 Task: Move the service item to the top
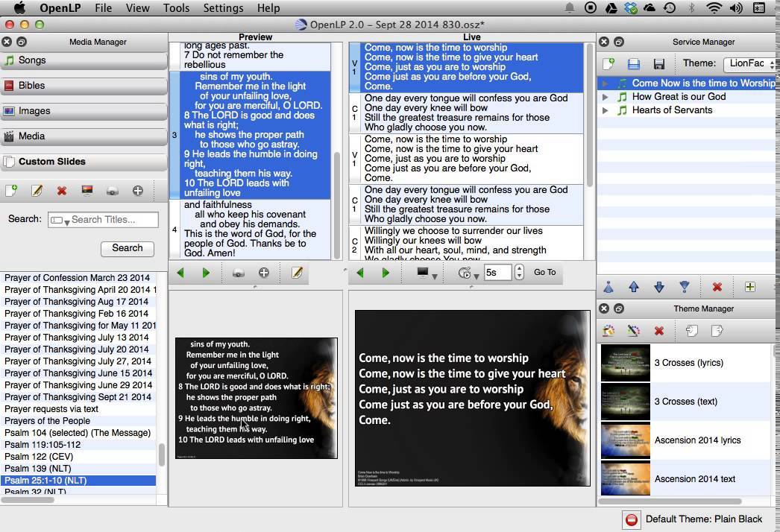click(x=608, y=287)
